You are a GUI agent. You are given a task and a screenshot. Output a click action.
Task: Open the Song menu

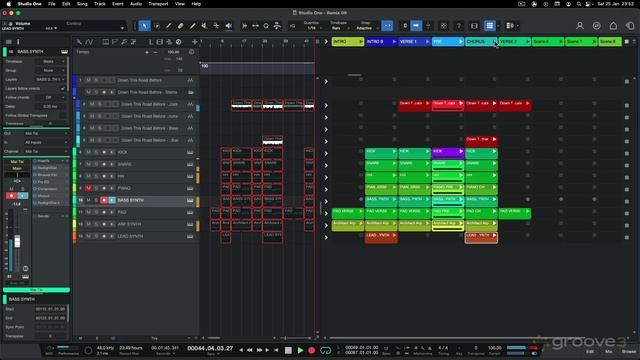click(x=82, y=4)
